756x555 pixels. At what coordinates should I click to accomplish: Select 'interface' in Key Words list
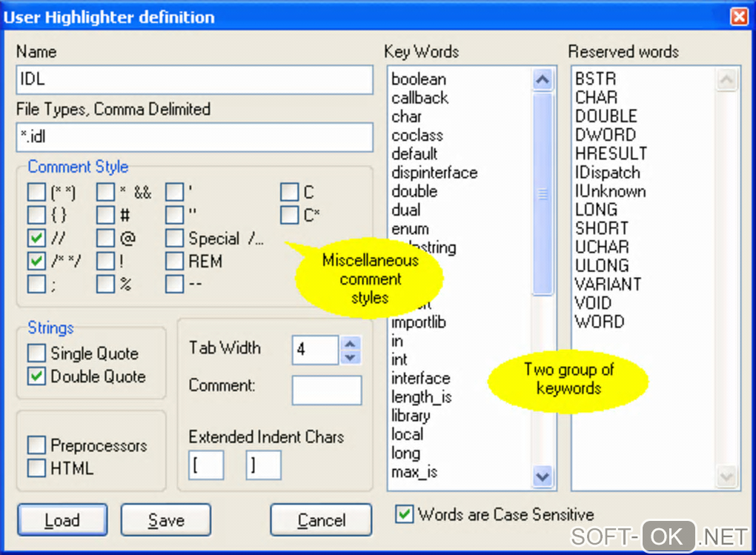[420, 379]
